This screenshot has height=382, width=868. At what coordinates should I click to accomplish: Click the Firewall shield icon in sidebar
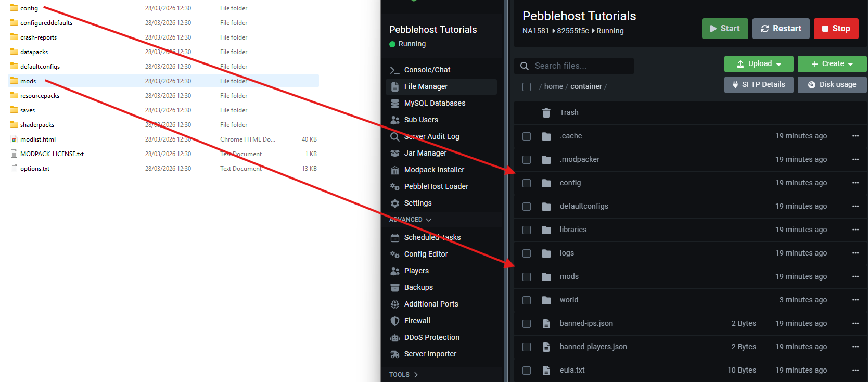tap(395, 321)
